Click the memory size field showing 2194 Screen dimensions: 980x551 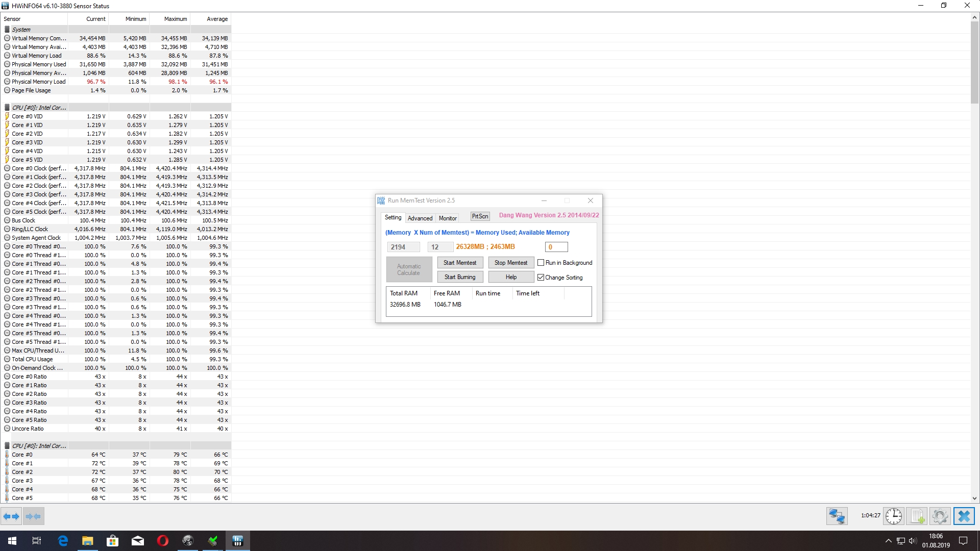coord(403,247)
